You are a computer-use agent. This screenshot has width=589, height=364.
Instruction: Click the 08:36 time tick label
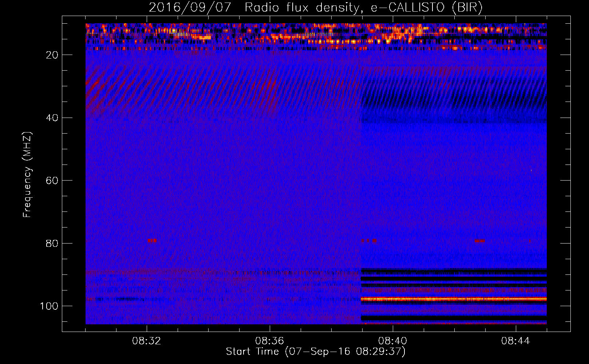pyautogui.click(x=269, y=341)
